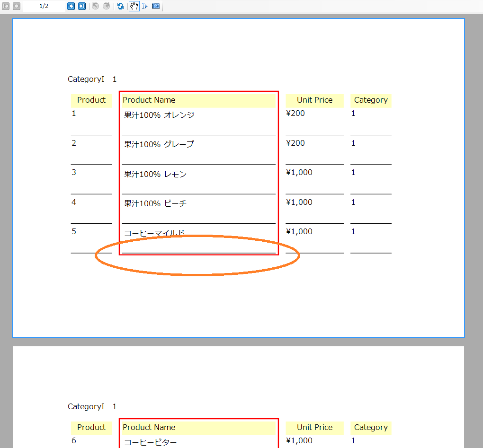Screen dimensions: 483x448
Task: Click the text 果汁100% ピーチ
Action: tap(155, 203)
